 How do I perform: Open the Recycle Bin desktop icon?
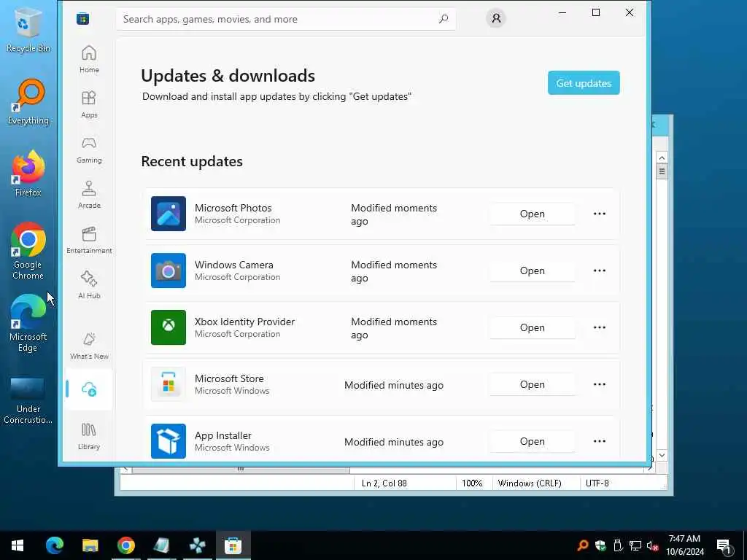(28, 29)
